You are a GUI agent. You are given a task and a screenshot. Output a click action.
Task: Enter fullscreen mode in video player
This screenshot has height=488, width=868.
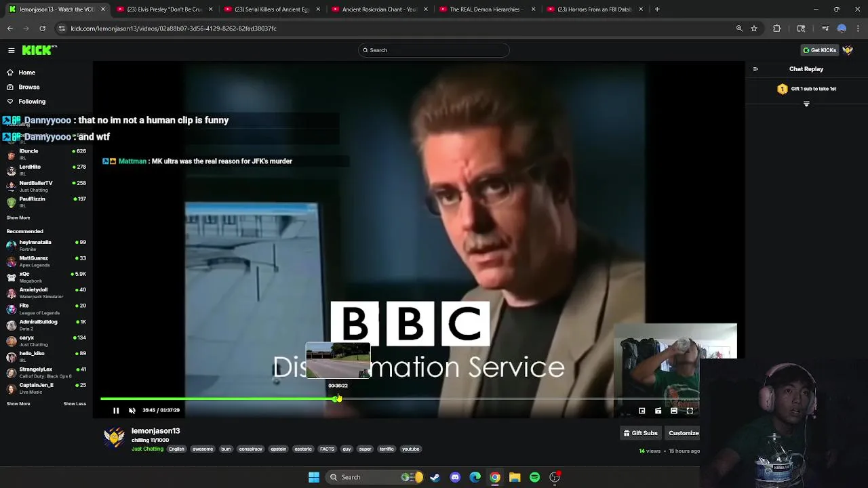[x=690, y=411]
